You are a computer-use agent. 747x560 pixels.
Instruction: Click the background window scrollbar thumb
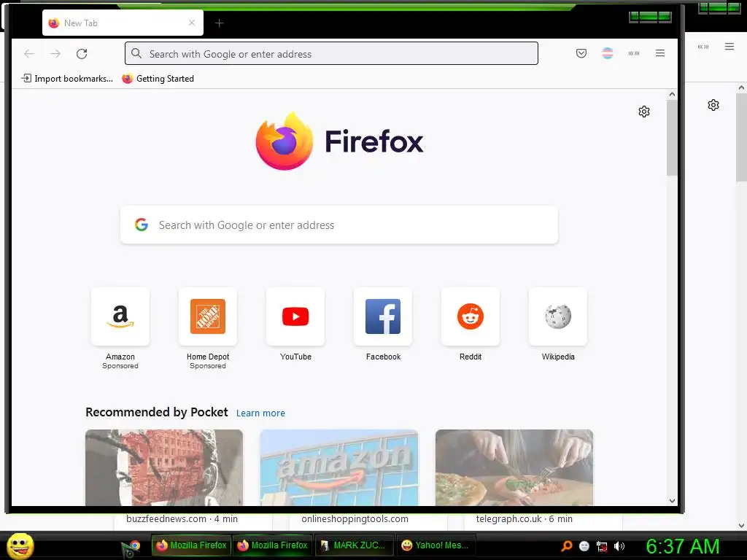pyautogui.click(x=741, y=137)
